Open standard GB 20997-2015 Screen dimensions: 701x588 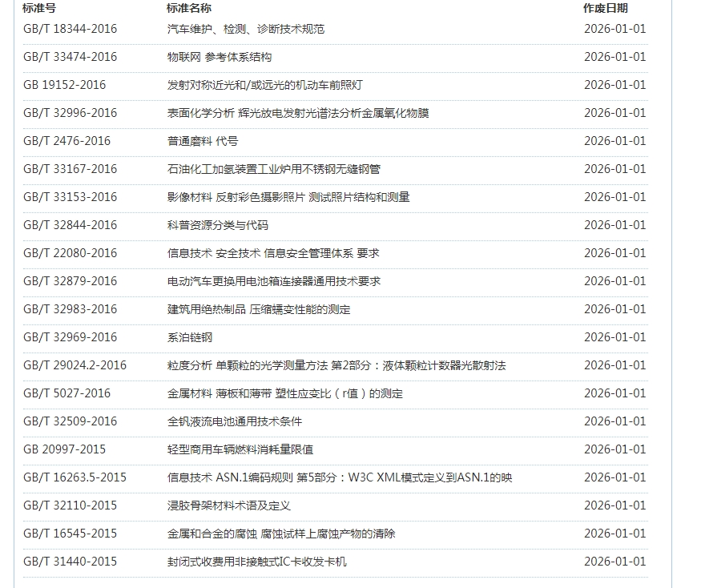coord(64,449)
